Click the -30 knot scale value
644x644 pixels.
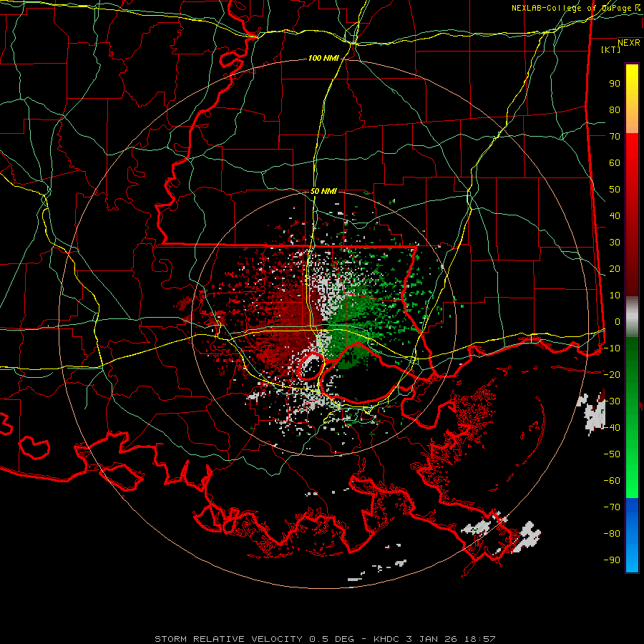[x=612, y=401]
